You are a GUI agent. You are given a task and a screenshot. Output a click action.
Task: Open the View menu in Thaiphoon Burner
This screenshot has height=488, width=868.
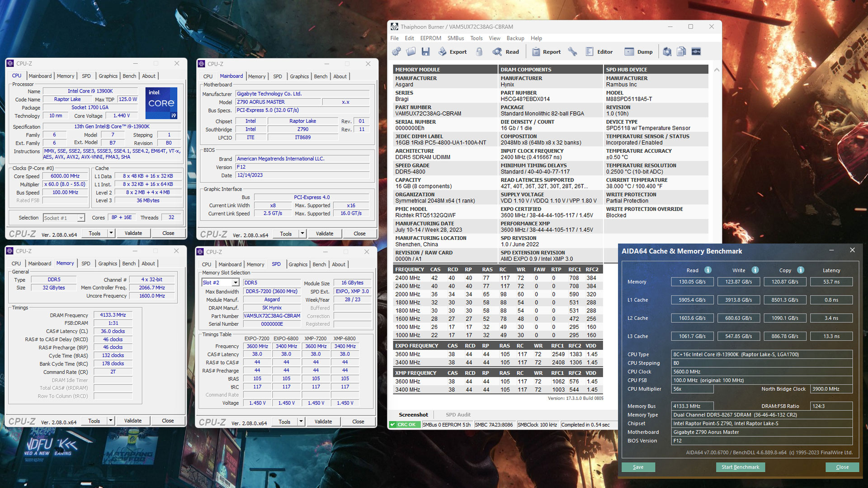pos(495,38)
